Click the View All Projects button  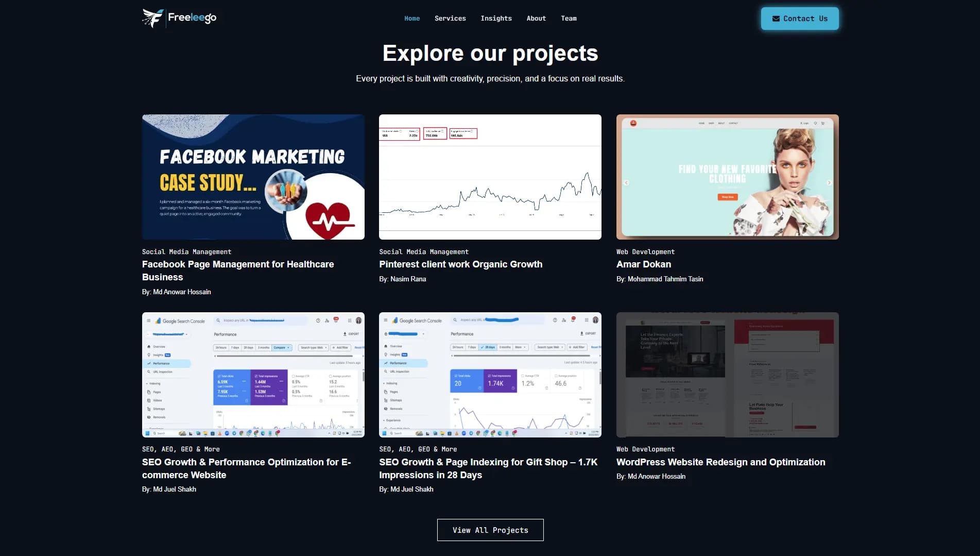[x=490, y=530]
